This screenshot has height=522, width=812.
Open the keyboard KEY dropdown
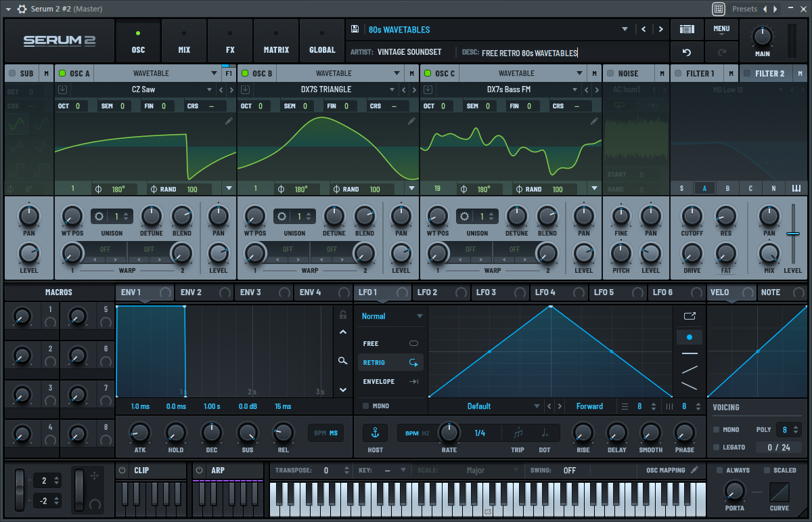[403, 470]
